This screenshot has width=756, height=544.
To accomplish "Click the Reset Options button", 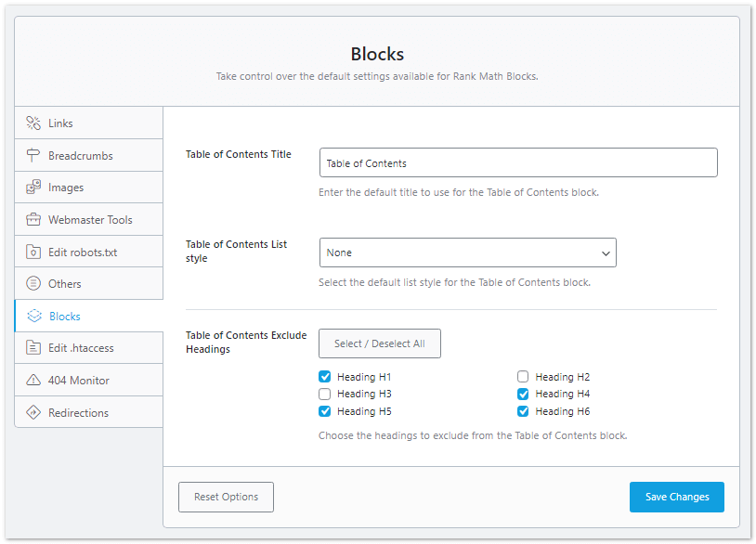I will tap(226, 497).
